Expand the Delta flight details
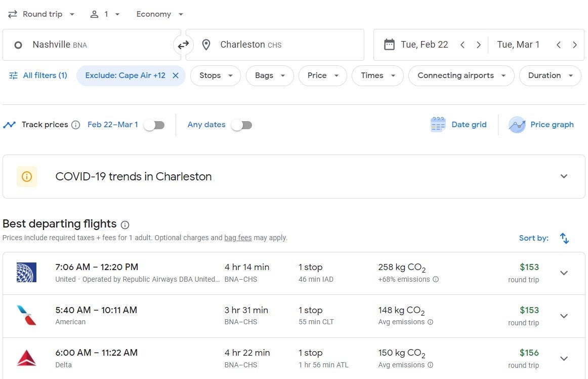 tap(564, 359)
